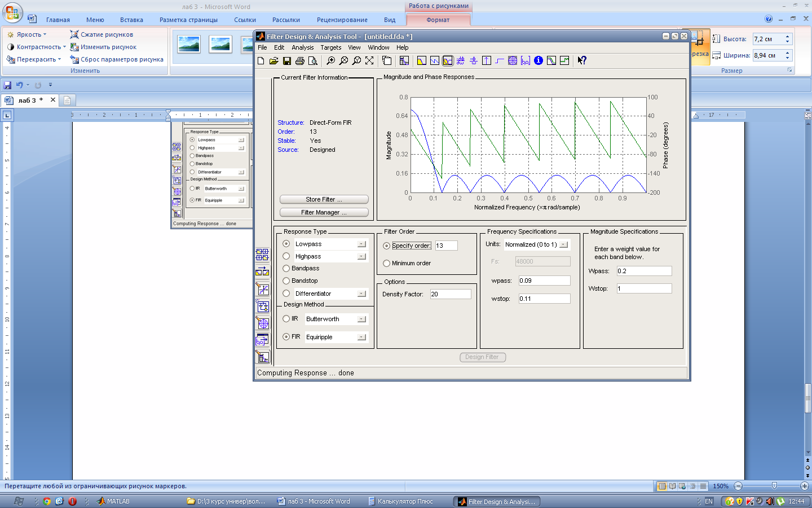
Task: Open Import Filter sidebar panel
Action: tap(263, 340)
